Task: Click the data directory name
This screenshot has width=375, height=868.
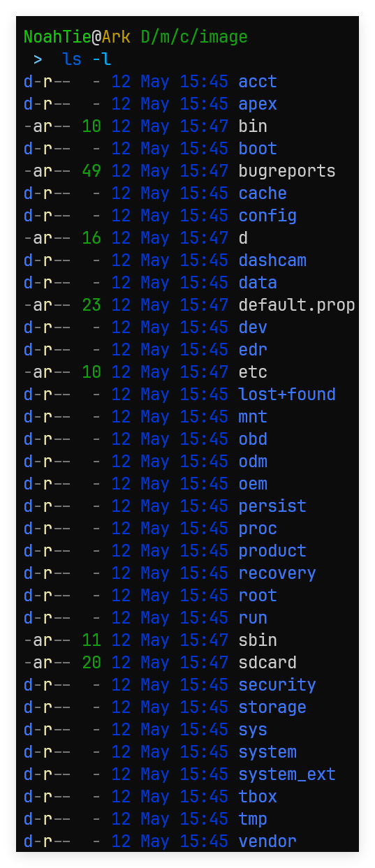Action: pyautogui.click(x=258, y=283)
